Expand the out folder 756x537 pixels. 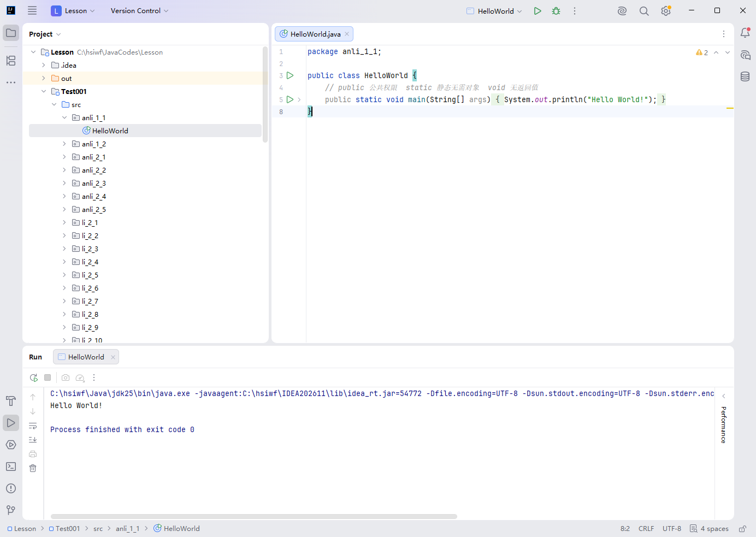click(44, 78)
